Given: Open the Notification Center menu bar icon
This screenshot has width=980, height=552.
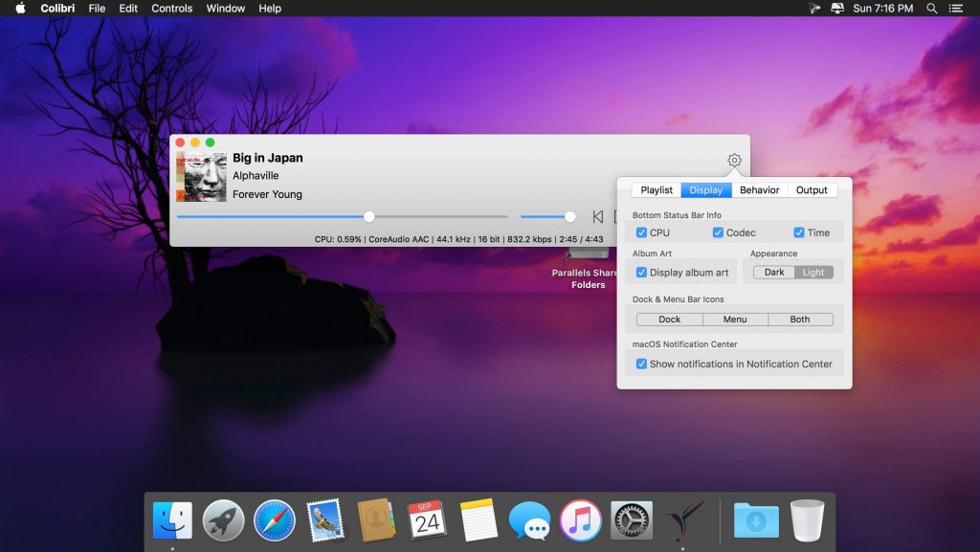Looking at the screenshot, I should tap(955, 9).
